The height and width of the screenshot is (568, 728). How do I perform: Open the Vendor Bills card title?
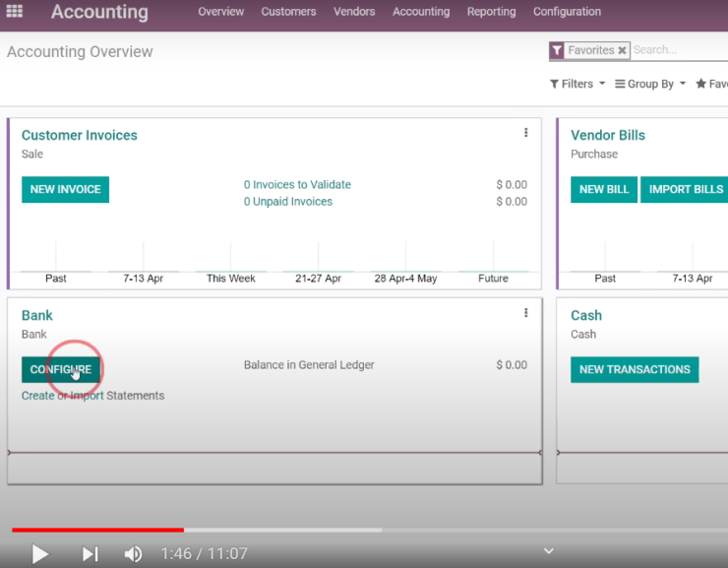608,135
